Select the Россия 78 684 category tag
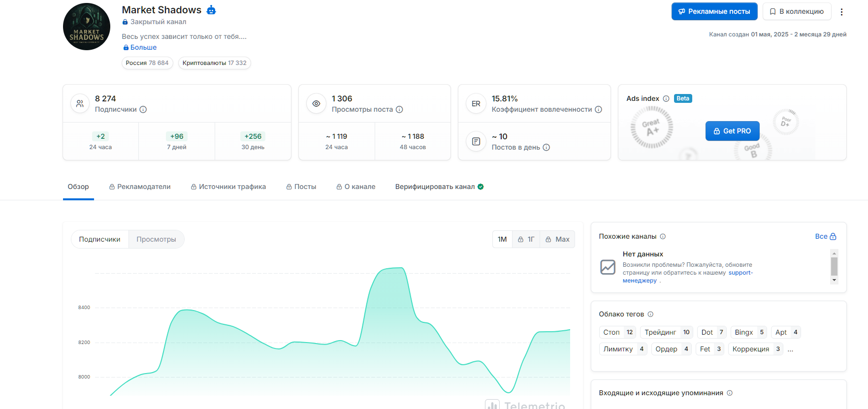This screenshot has height=409, width=868. click(147, 63)
